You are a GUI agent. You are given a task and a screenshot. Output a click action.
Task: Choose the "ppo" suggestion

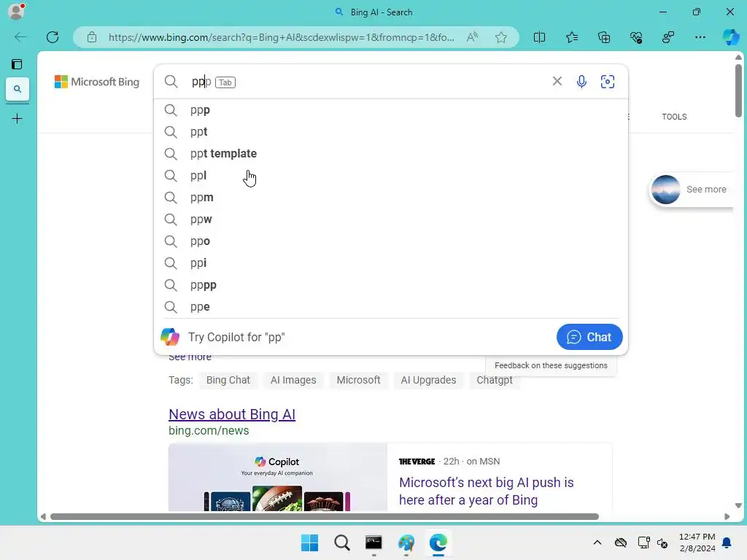click(x=391, y=241)
